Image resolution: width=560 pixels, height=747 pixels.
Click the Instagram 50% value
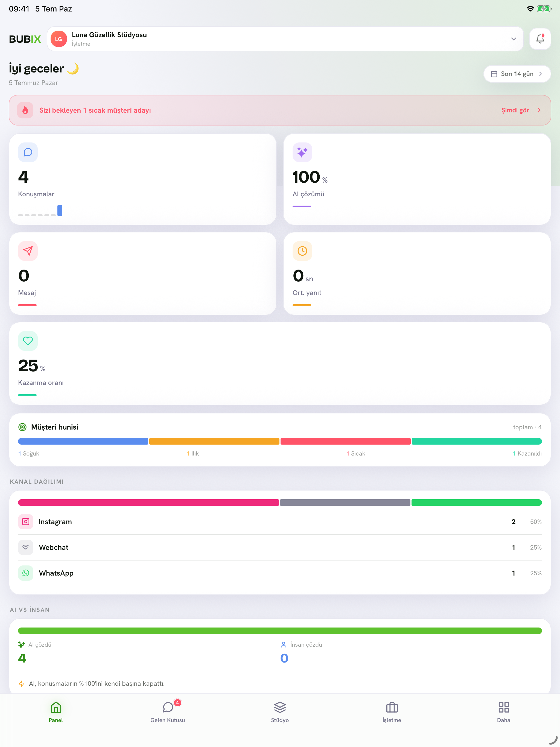(536, 522)
